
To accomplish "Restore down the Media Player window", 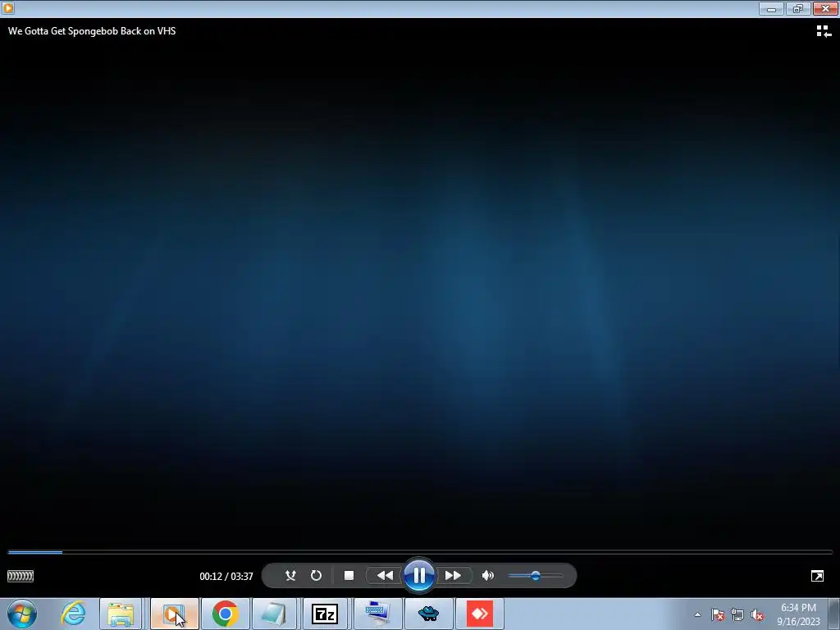I will coord(798,8).
